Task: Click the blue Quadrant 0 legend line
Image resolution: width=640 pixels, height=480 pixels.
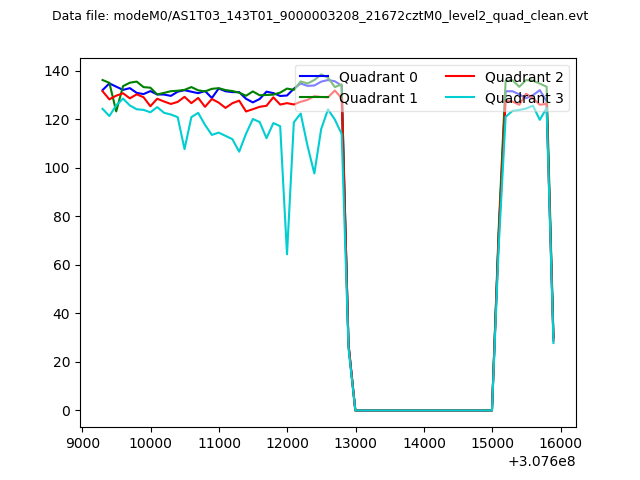Action: tap(314, 77)
